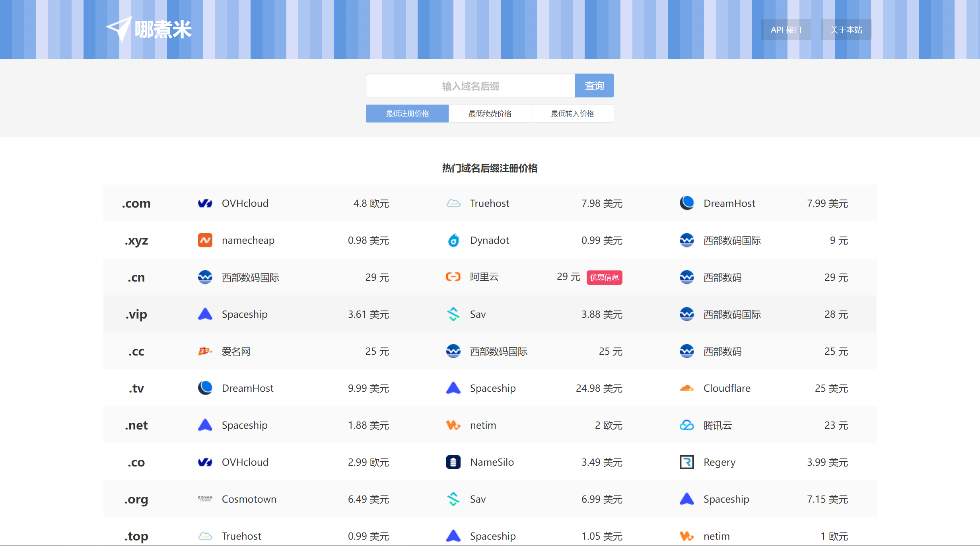Click the Dynadot flame icon
This screenshot has height=546, width=980.
click(453, 240)
